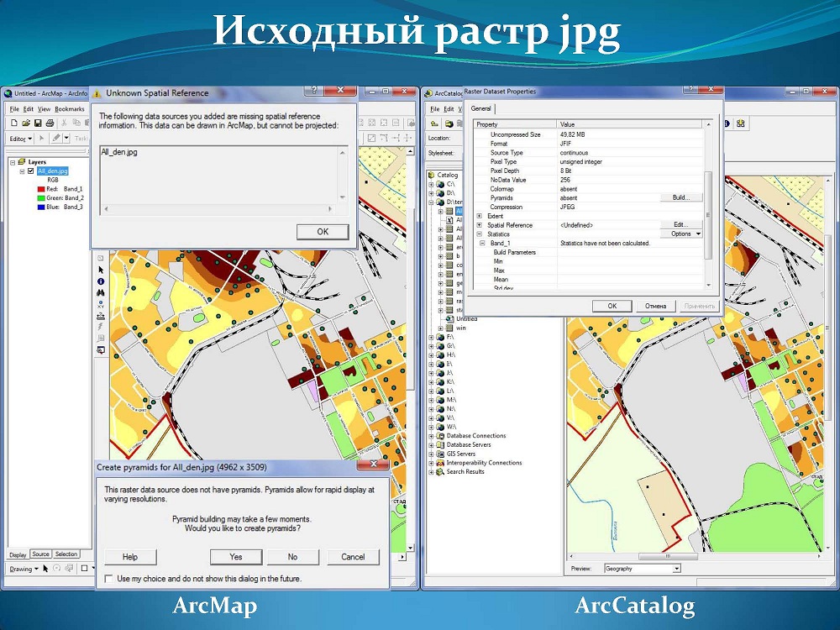The height and width of the screenshot is (630, 840).
Task: Select the Edit tool arrow beside Editor
Action: (42, 139)
